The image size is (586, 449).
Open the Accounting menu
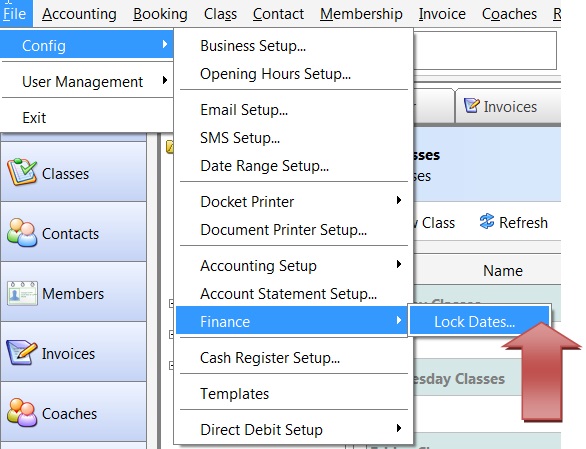pos(79,14)
